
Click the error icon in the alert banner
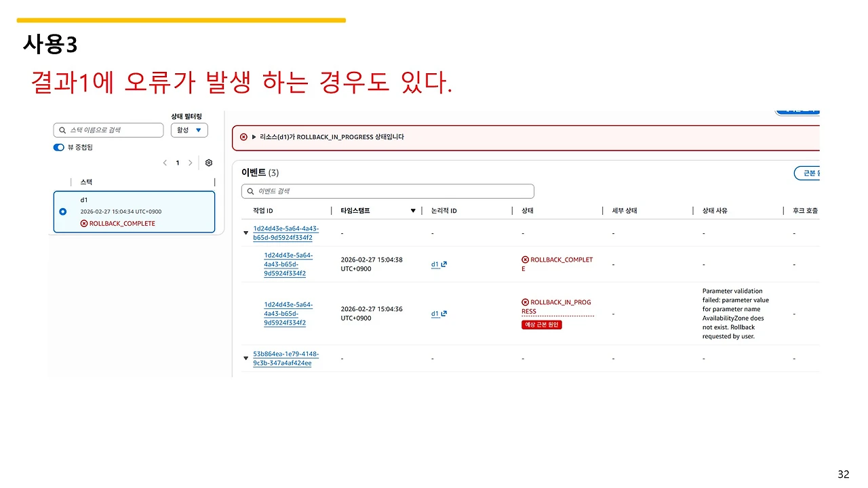(x=243, y=137)
